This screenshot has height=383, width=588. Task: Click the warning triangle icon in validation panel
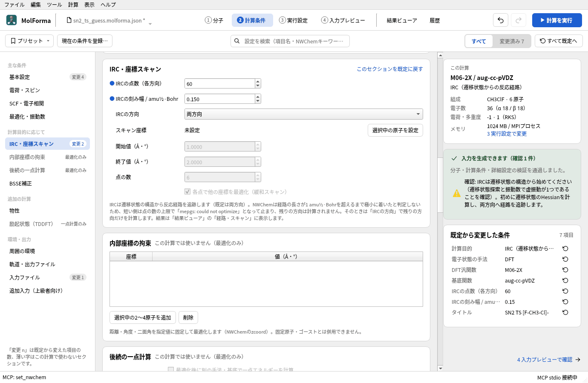(x=457, y=193)
